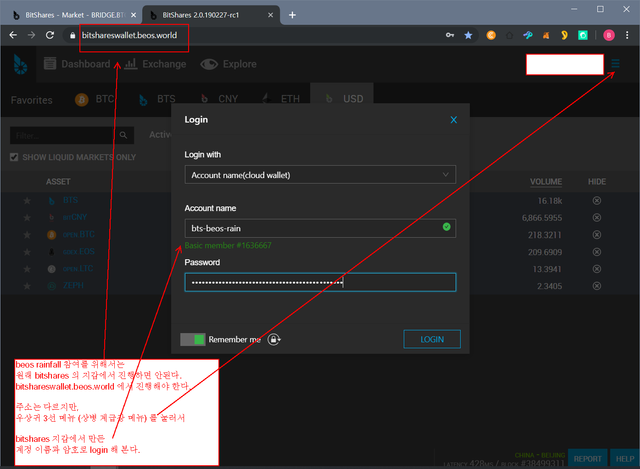Select the Favorites market tab

point(32,100)
